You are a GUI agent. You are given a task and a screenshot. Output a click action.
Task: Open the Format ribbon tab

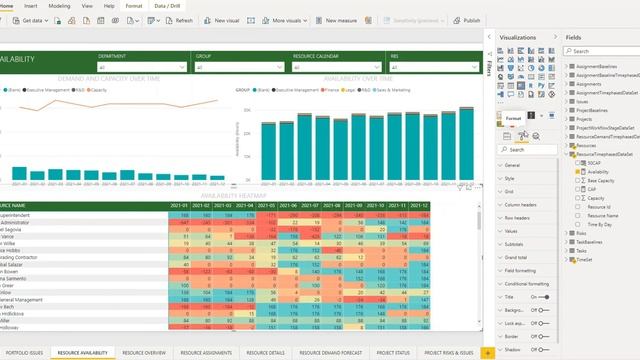pyautogui.click(x=134, y=6)
